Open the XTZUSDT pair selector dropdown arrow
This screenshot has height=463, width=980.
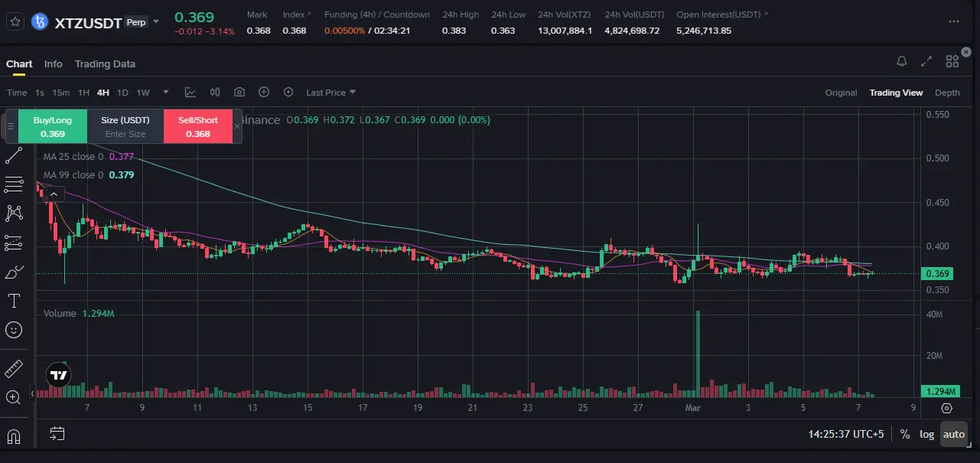click(157, 22)
